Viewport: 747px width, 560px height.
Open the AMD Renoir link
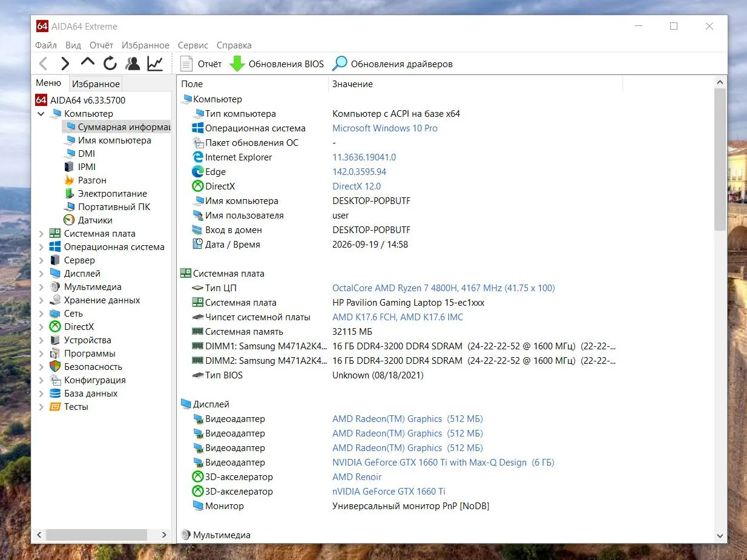pyautogui.click(x=357, y=477)
